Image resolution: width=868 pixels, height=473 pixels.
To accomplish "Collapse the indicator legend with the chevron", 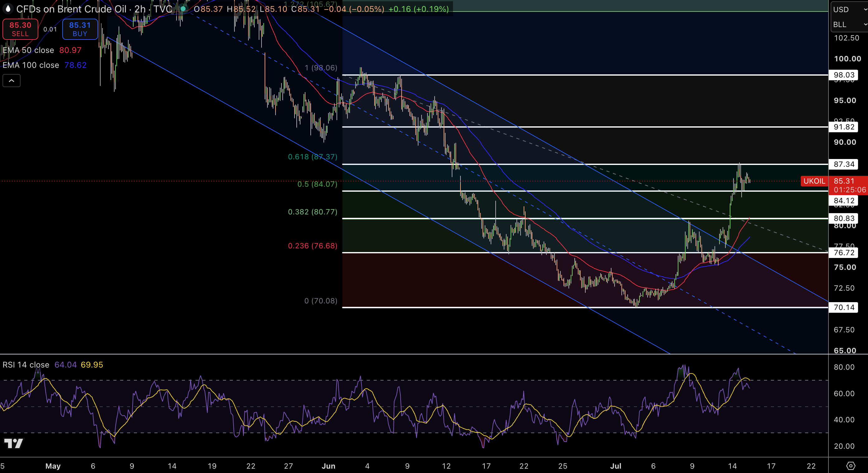I will [x=12, y=81].
